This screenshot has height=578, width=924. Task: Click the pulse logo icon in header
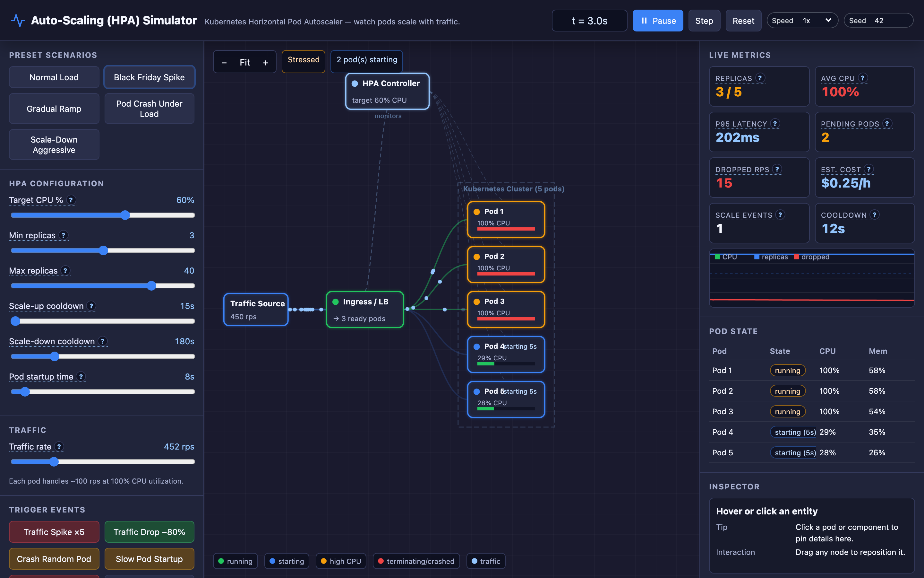18,20
